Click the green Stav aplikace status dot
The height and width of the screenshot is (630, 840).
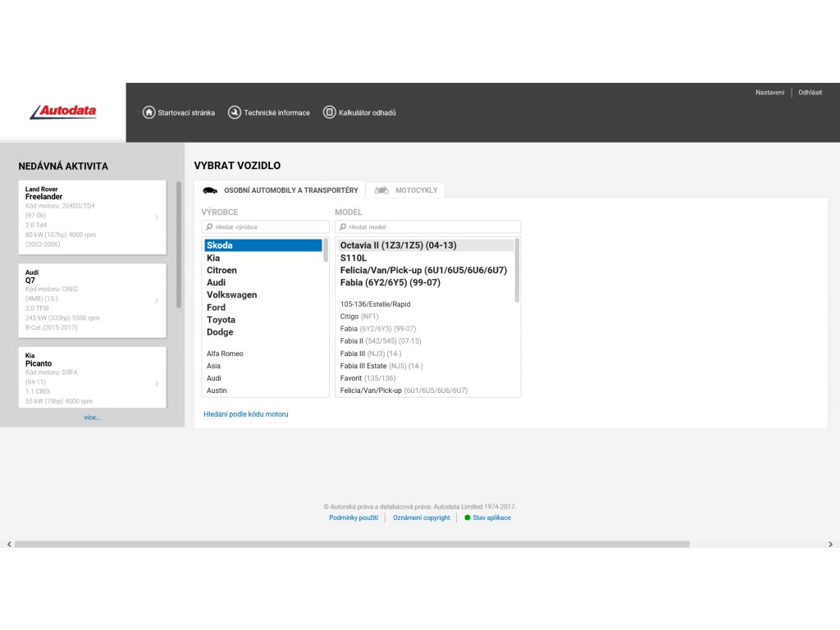coord(468,518)
